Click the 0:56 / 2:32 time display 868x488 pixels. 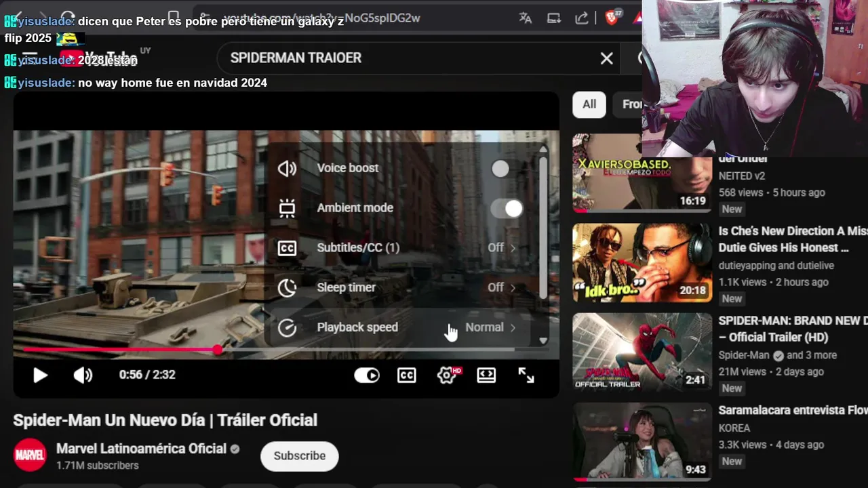pos(147,375)
